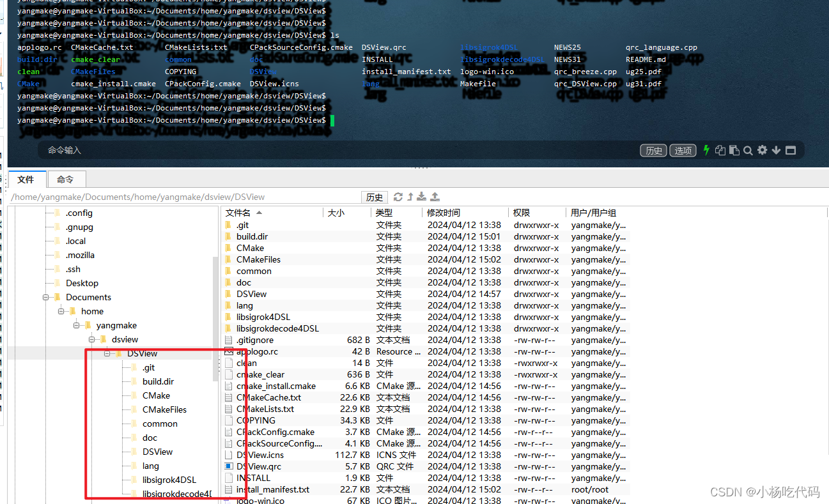Viewport: 829px width, 504px height.
Task: Click the download file icon in the file panel
Action: tap(422, 197)
